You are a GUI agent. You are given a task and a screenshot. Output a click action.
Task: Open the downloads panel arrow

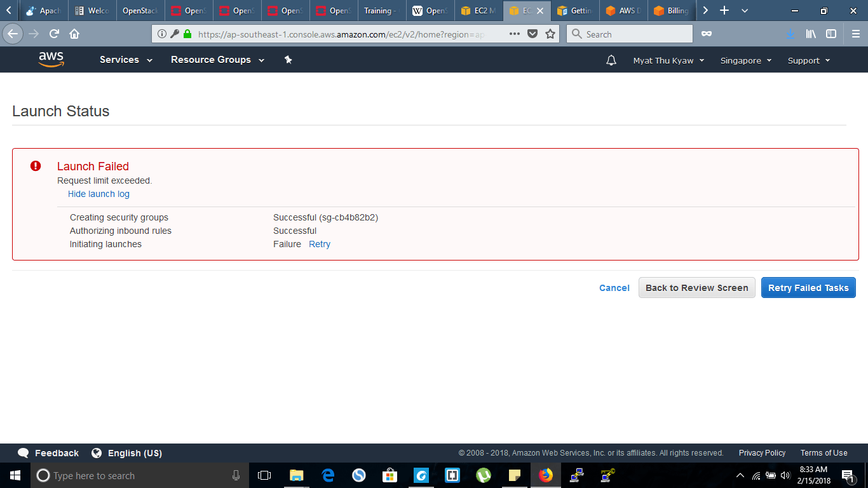790,34
